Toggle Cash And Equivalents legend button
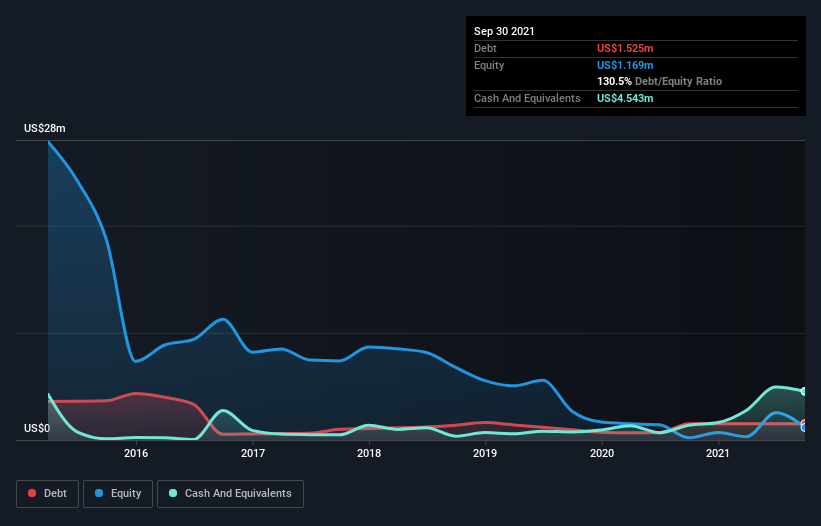The width and height of the screenshot is (821, 526). (x=230, y=494)
